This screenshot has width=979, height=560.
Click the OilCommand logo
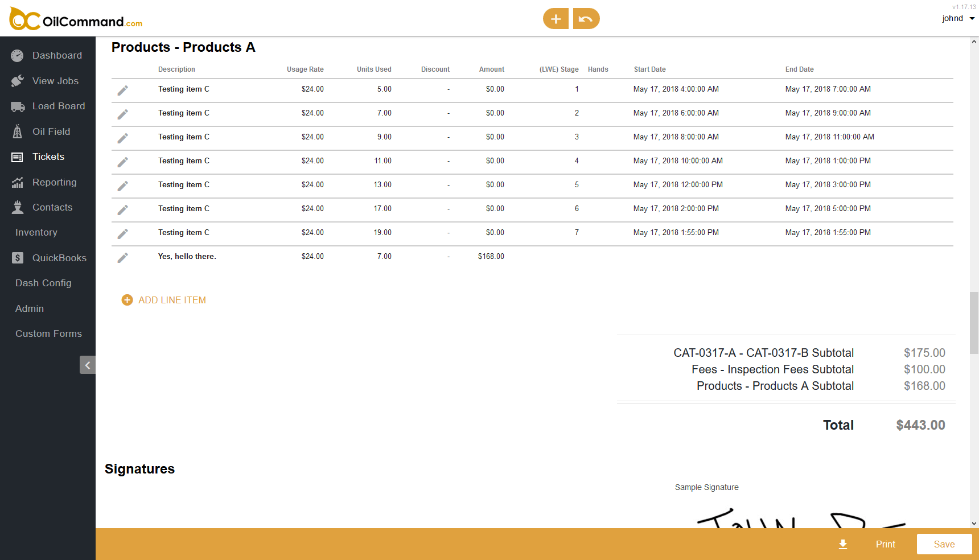click(76, 19)
